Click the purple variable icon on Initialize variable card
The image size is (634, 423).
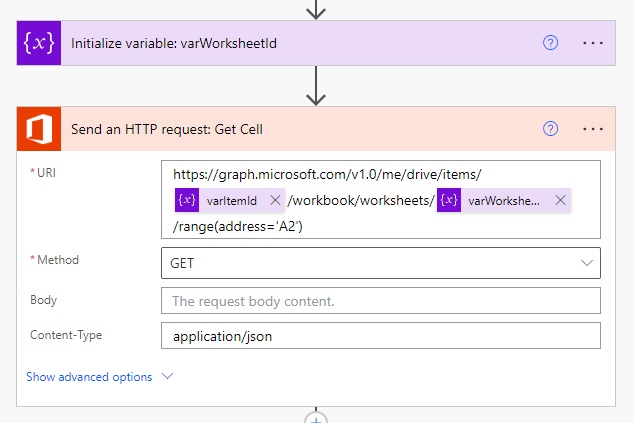click(x=39, y=43)
